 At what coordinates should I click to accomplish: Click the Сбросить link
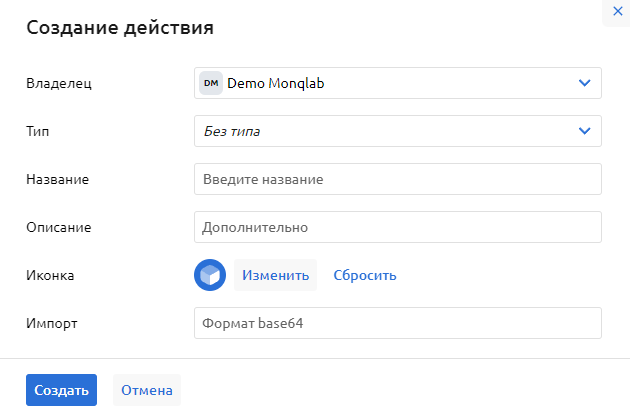click(365, 275)
